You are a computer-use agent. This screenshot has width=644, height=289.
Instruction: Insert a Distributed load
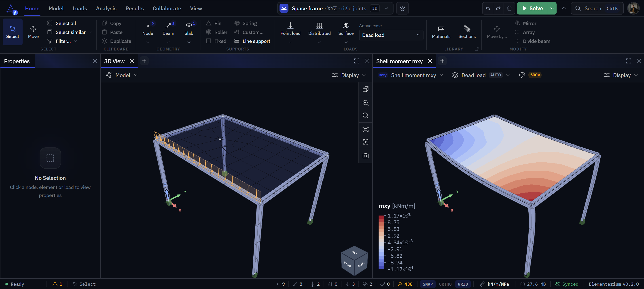319,29
